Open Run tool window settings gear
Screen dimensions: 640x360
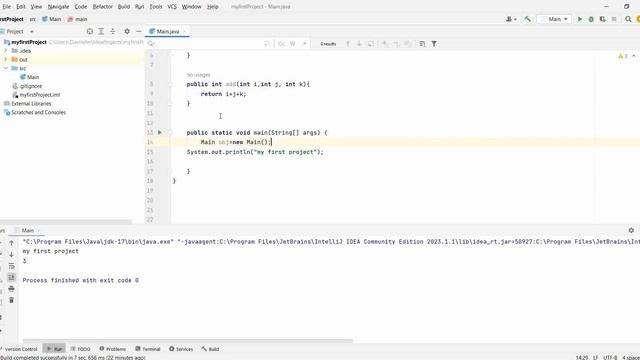[631, 230]
